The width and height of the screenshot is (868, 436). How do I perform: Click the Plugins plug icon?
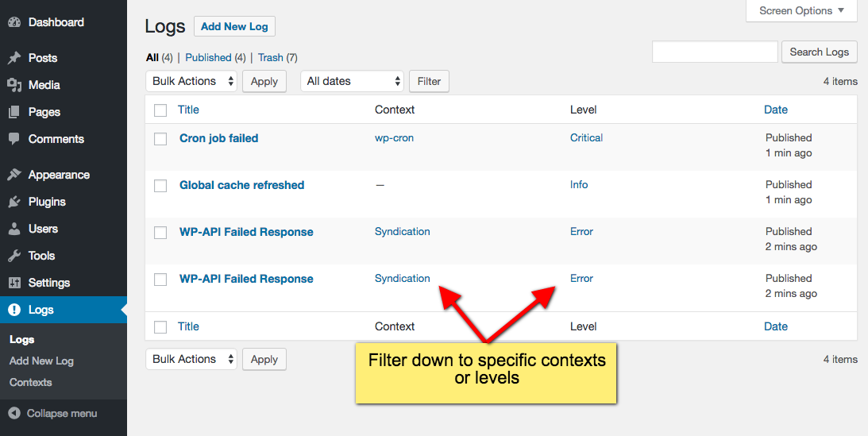point(14,202)
